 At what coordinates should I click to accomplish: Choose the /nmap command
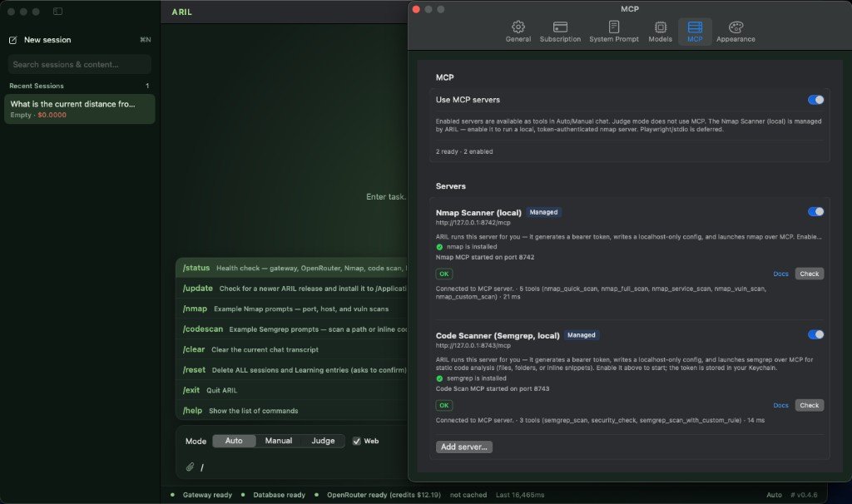291,309
